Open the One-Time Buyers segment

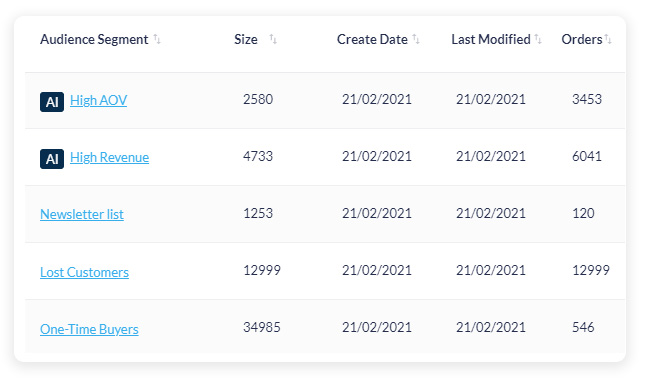(90, 329)
